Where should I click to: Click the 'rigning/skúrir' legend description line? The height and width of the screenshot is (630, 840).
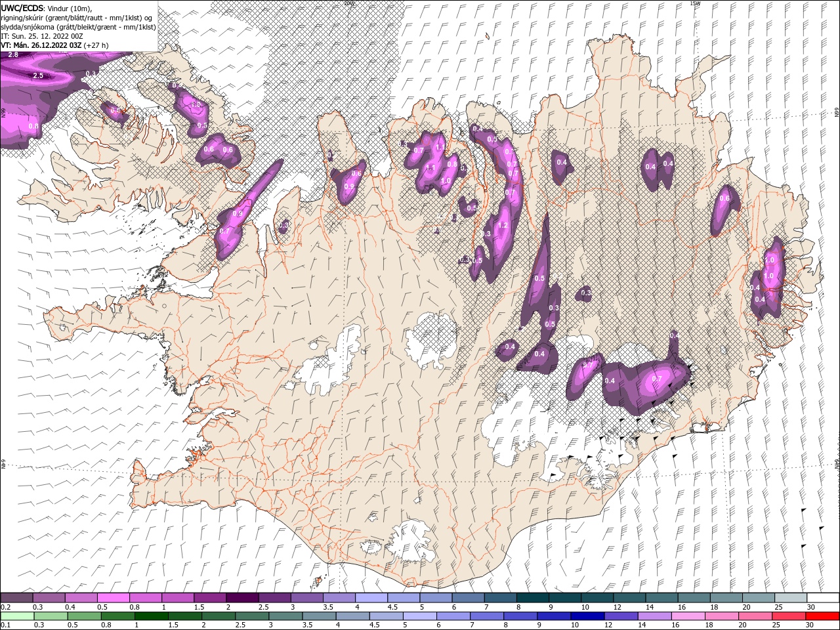tap(76, 18)
